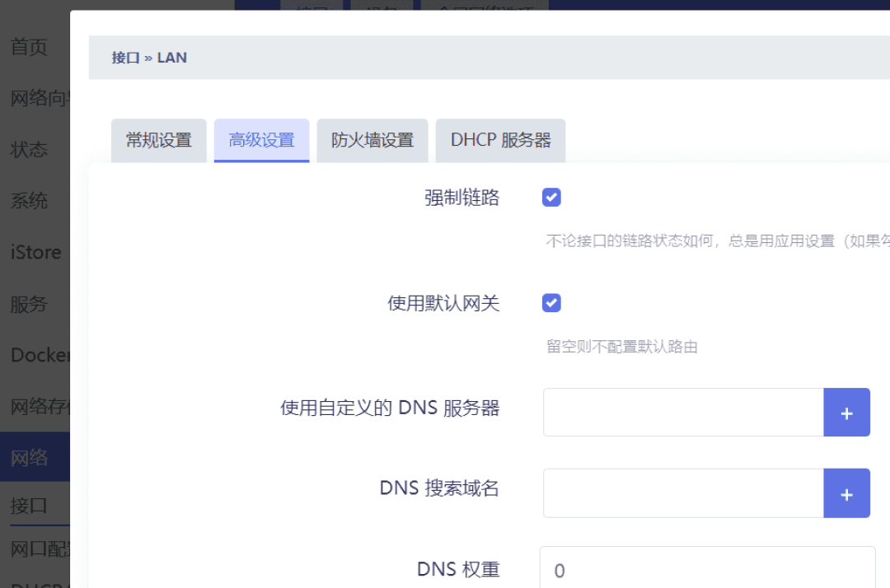Click the 接口 breadcrumb link
The width and height of the screenshot is (890, 588).
(x=125, y=58)
